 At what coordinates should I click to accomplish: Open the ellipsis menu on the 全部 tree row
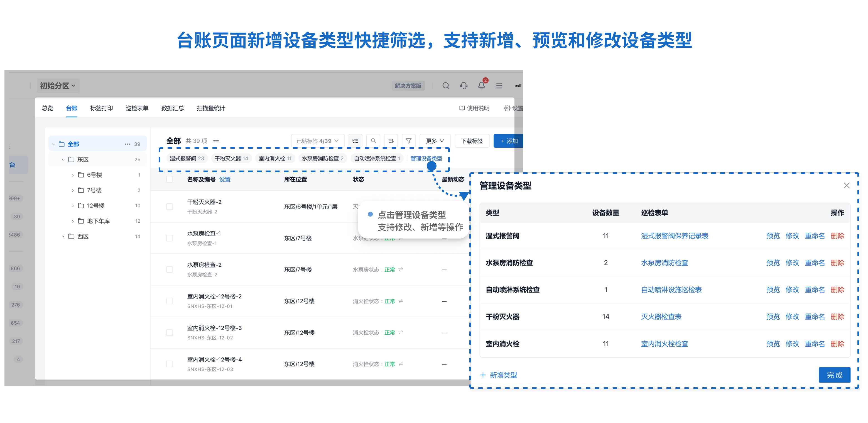[127, 144]
